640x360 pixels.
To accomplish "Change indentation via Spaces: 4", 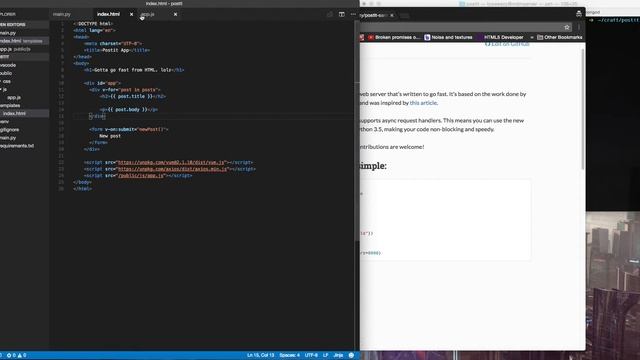I will [x=289, y=356].
